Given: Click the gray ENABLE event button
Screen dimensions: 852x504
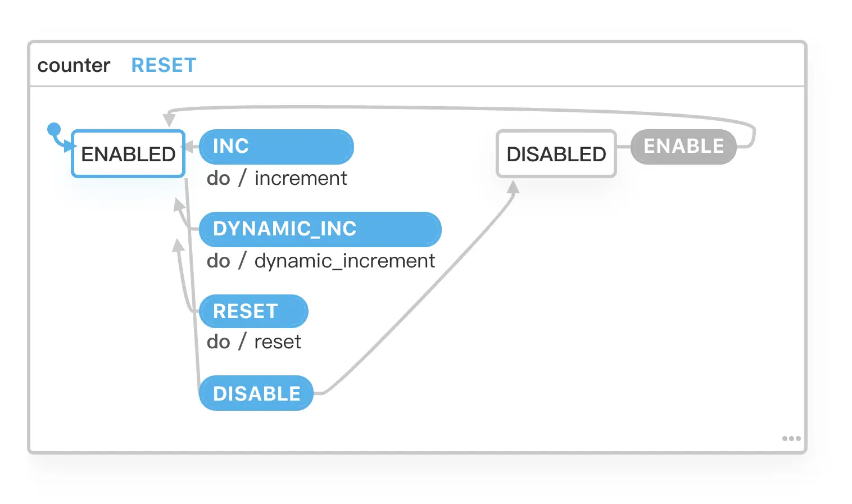Looking at the screenshot, I should pos(683,147).
